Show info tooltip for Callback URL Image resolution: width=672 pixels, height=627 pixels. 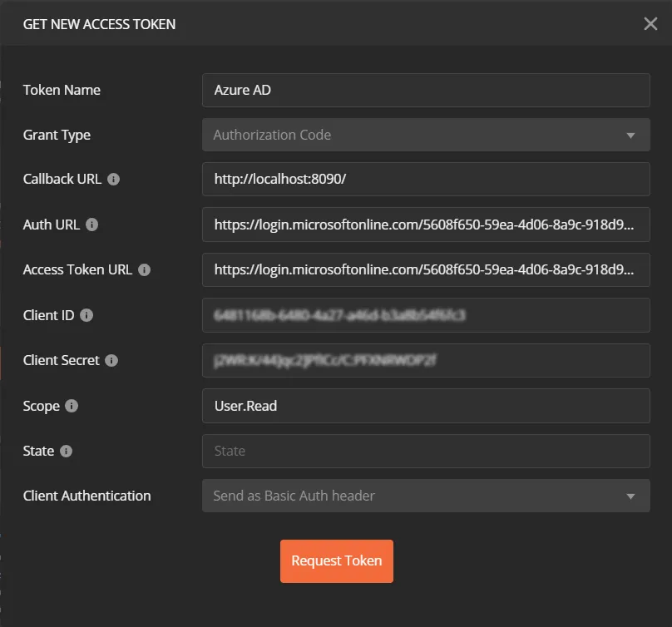click(x=114, y=179)
